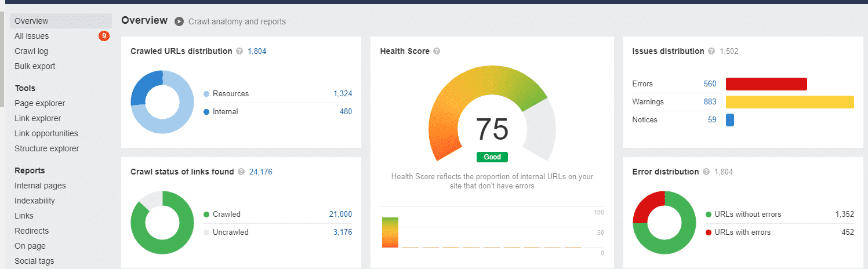Click the Uncrawled legend label
Screen dimensions: 868x269
pyautogui.click(x=231, y=232)
